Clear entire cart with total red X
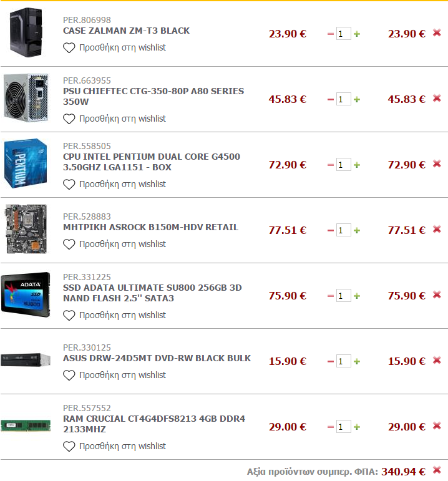This screenshot has height=481, width=448. pyautogui.click(x=437, y=470)
